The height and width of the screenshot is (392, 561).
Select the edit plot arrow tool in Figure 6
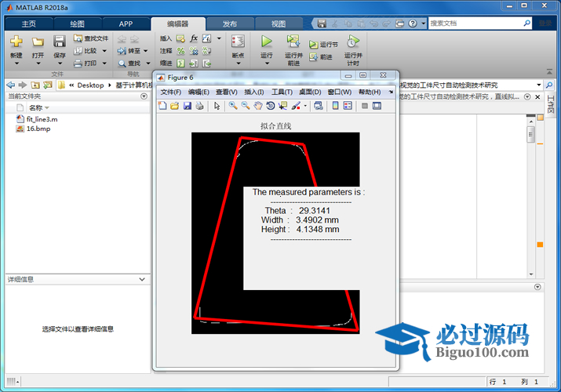pyautogui.click(x=217, y=105)
